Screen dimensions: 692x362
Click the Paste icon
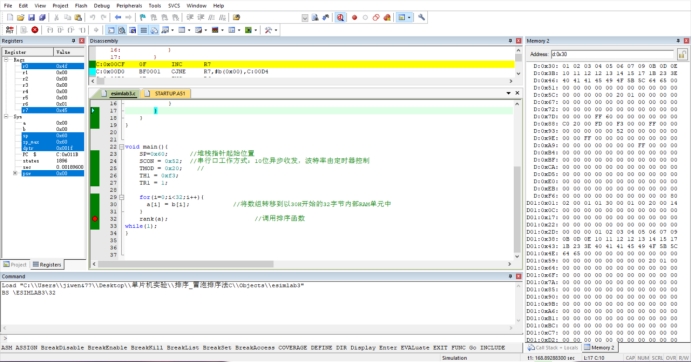click(78, 17)
